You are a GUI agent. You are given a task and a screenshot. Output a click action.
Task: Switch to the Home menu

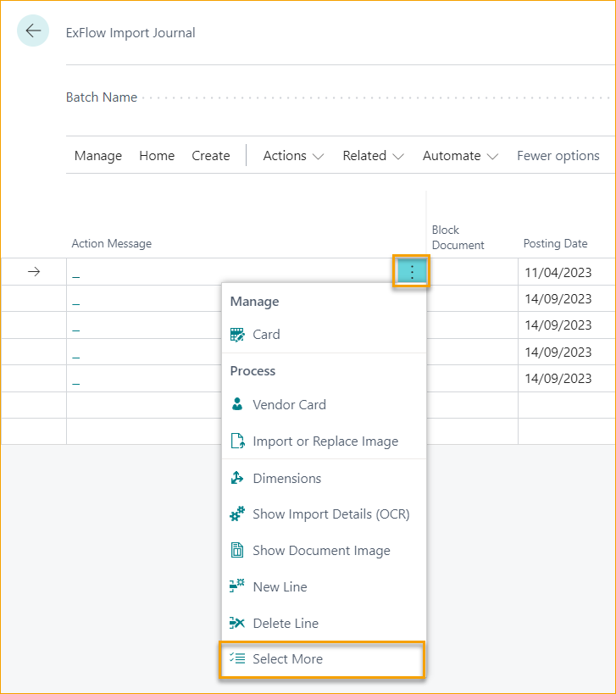tap(157, 155)
